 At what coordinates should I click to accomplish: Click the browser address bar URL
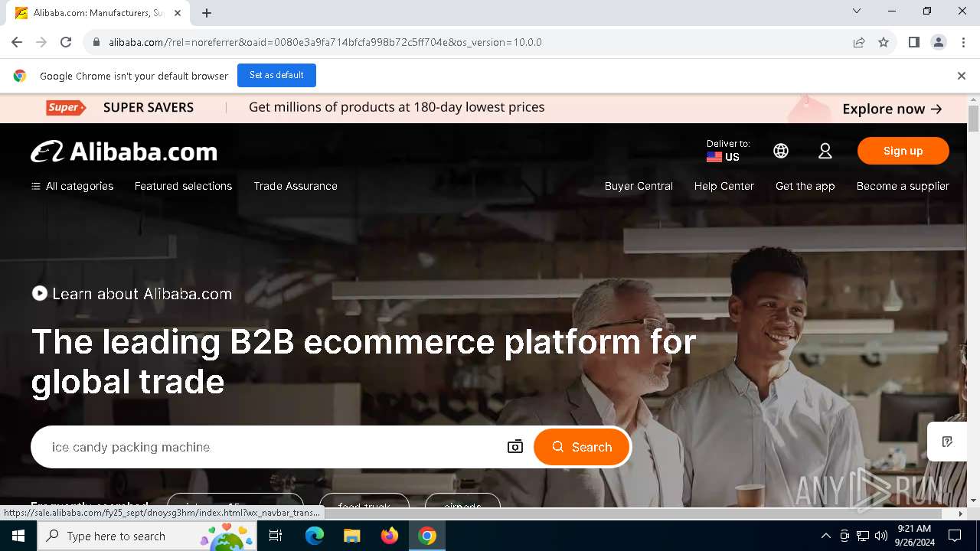325,42
